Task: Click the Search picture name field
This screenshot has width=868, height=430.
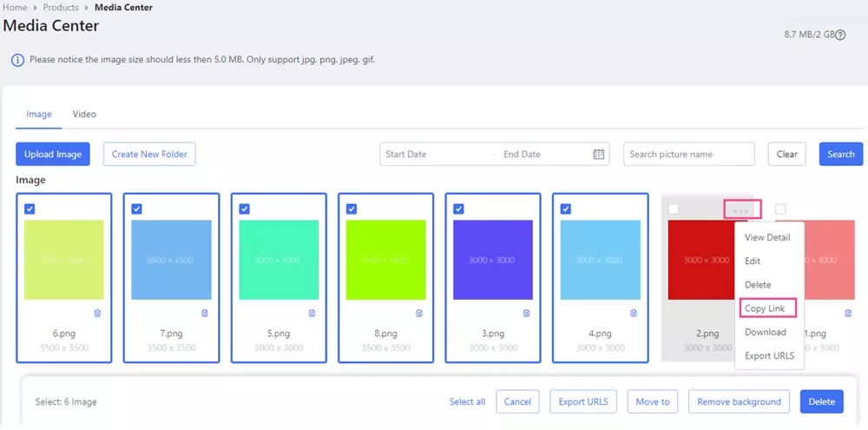Action: pyautogui.click(x=688, y=155)
